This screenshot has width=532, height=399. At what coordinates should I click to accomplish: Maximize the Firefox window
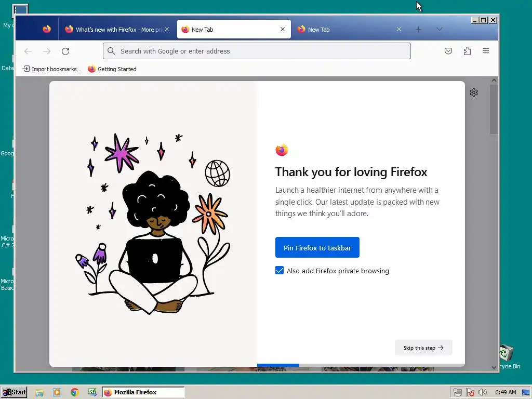(484, 20)
